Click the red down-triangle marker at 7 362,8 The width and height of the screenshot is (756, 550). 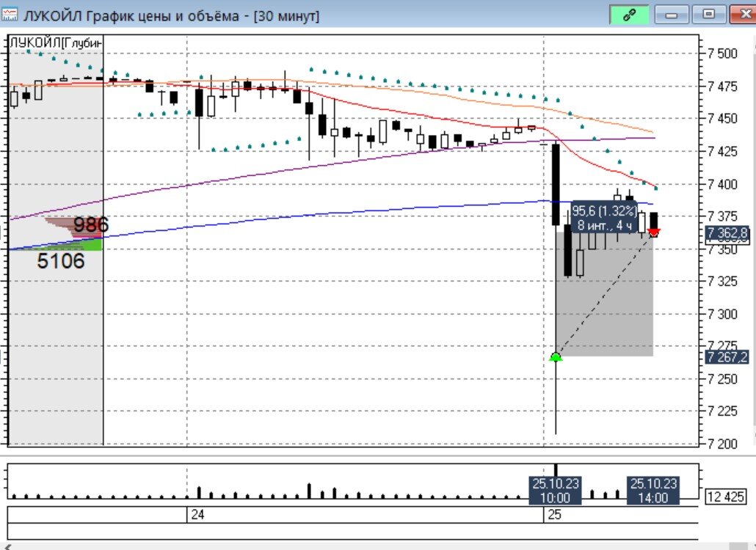click(x=654, y=232)
